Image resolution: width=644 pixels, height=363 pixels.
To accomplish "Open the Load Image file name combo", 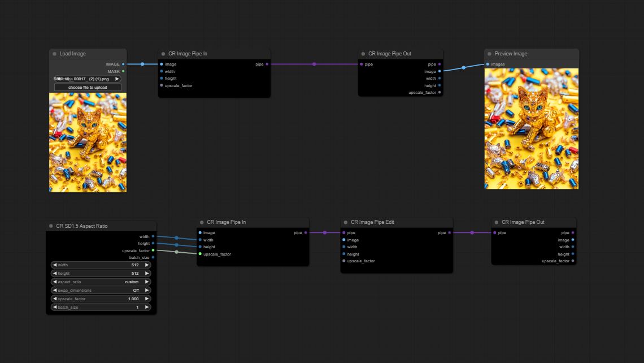I will tap(88, 79).
